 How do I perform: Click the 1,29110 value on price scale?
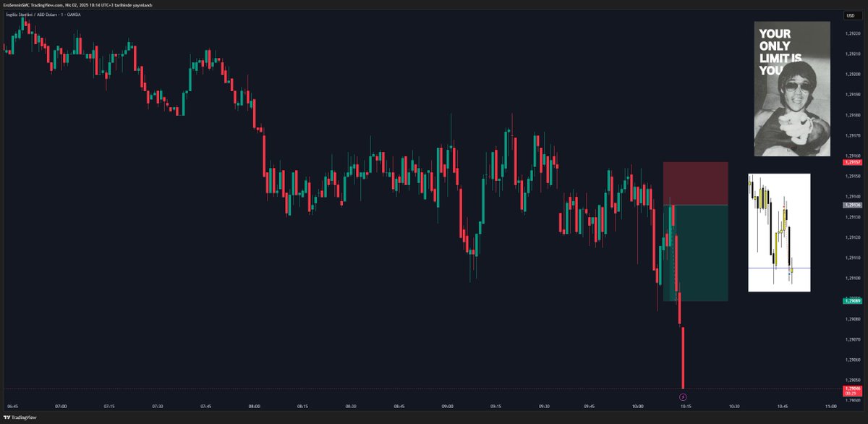coord(851,258)
